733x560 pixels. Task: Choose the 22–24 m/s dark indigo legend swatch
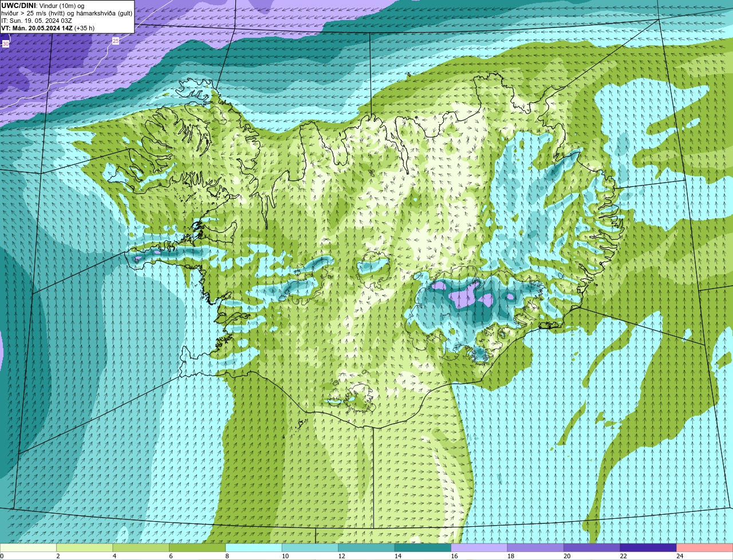tap(648, 548)
